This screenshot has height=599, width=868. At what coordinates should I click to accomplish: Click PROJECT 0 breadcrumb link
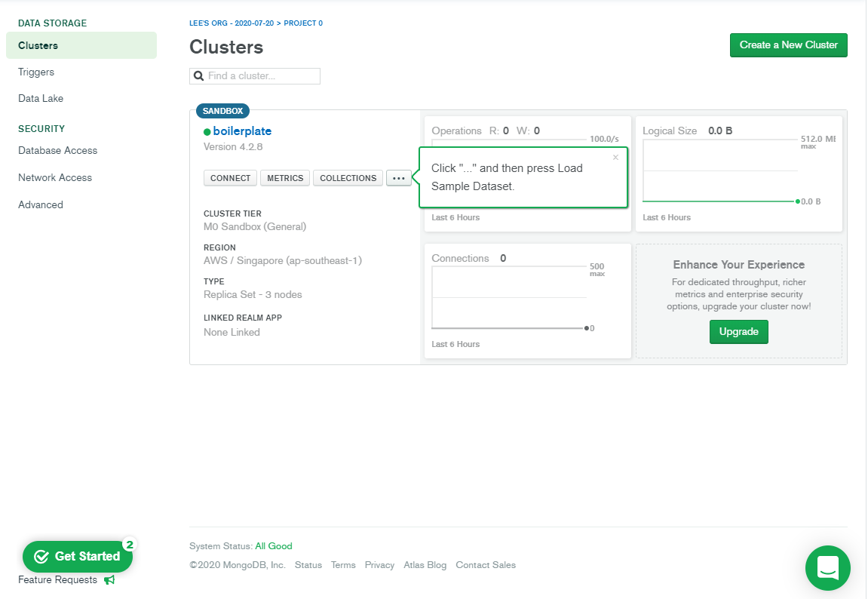303,23
